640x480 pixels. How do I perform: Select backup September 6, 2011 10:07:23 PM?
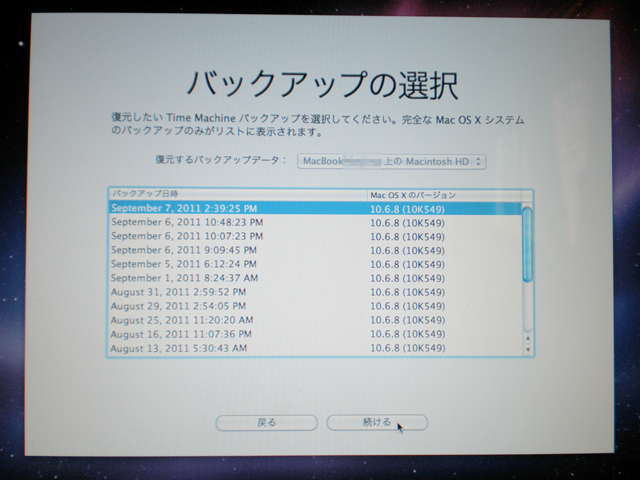pyautogui.click(x=315, y=236)
